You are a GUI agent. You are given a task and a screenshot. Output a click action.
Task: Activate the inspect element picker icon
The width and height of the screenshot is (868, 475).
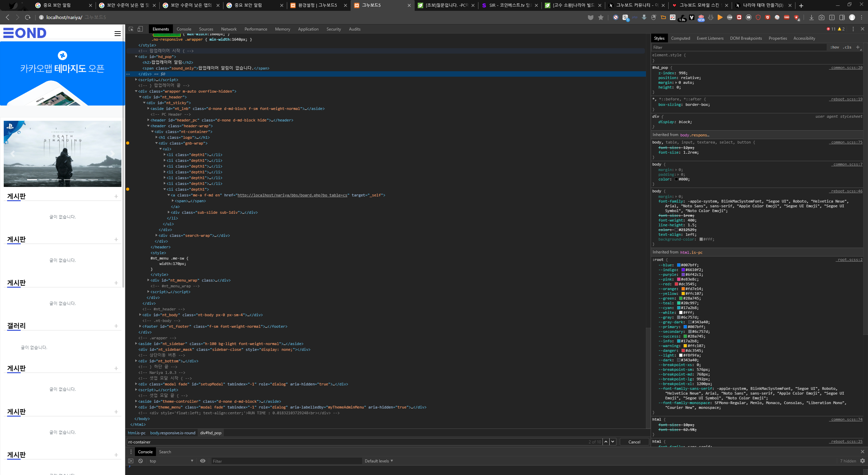(131, 29)
